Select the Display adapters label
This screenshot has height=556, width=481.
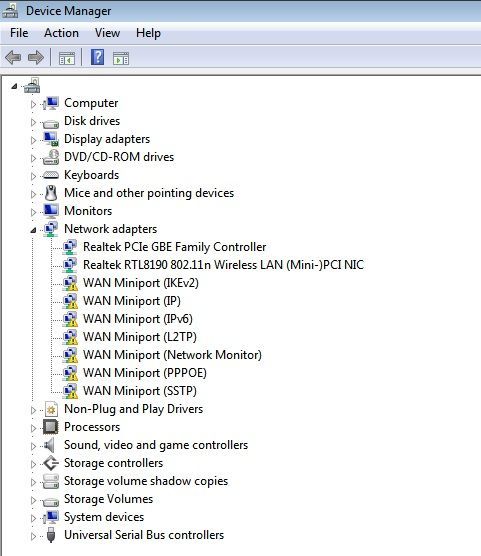click(x=107, y=139)
